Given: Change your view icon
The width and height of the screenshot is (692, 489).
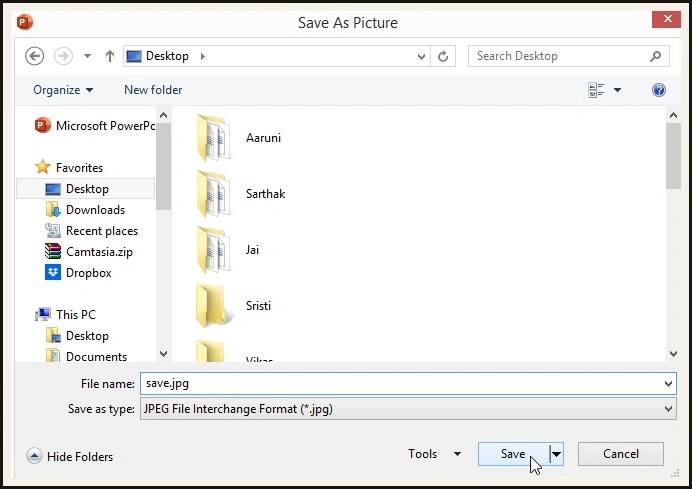Looking at the screenshot, I should [x=596, y=90].
